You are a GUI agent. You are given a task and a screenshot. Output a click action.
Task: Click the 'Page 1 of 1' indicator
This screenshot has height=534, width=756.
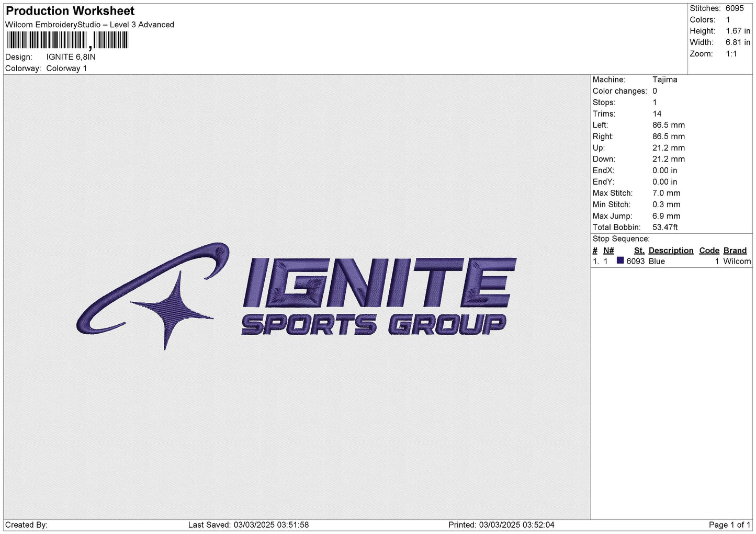(x=730, y=525)
